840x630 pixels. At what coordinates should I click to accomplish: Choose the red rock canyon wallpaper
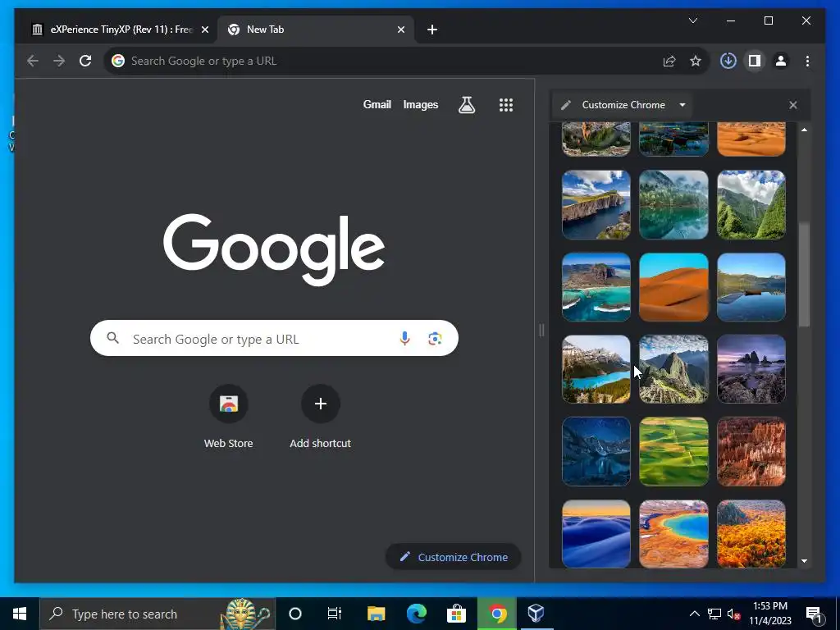point(751,452)
